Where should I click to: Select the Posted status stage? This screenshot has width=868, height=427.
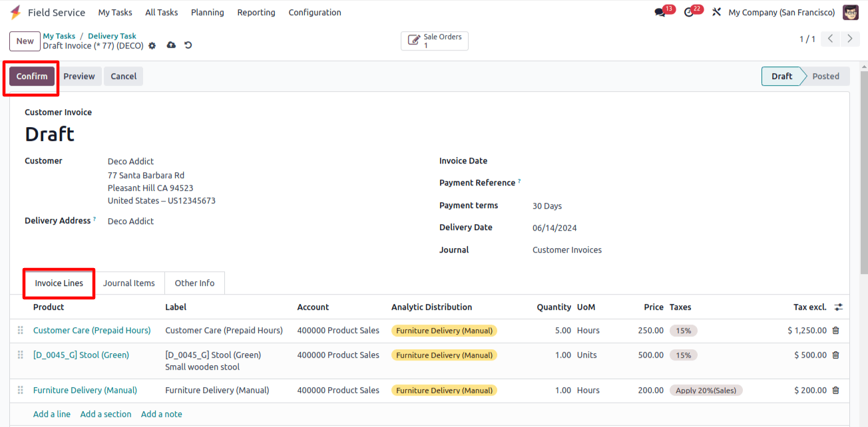click(x=826, y=76)
